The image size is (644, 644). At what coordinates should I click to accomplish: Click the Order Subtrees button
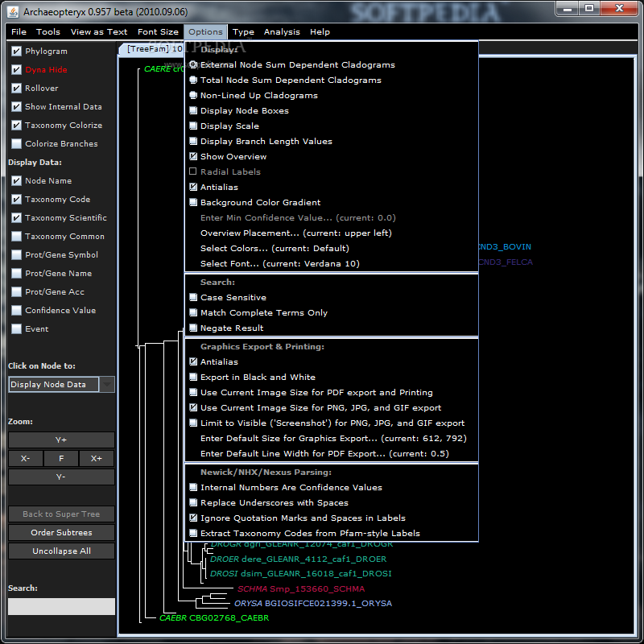pyautogui.click(x=61, y=532)
